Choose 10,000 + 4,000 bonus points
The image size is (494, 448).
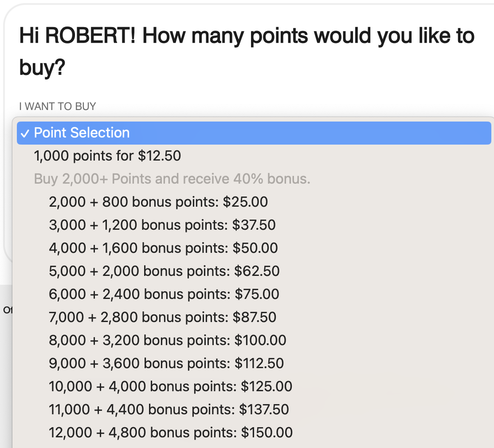tap(171, 387)
